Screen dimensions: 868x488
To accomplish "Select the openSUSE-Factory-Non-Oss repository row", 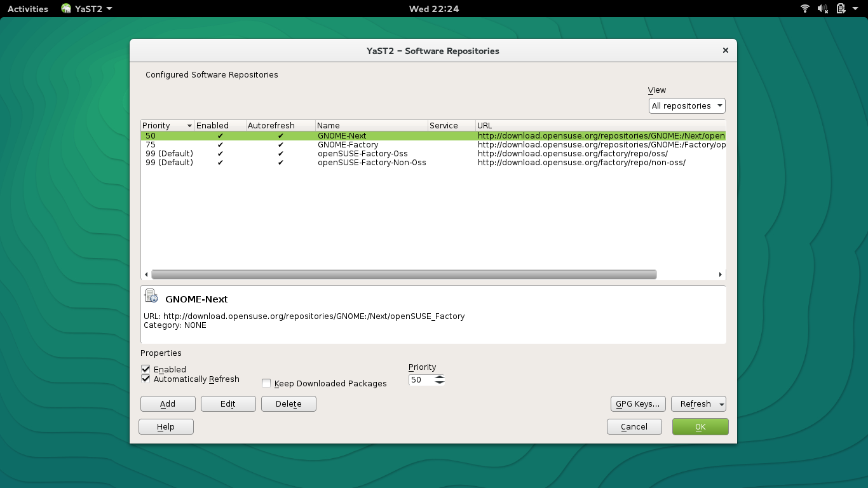I will point(433,163).
